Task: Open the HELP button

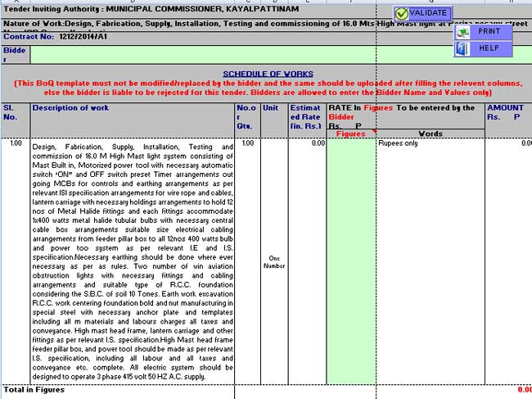Action: [x=483, y=48]
